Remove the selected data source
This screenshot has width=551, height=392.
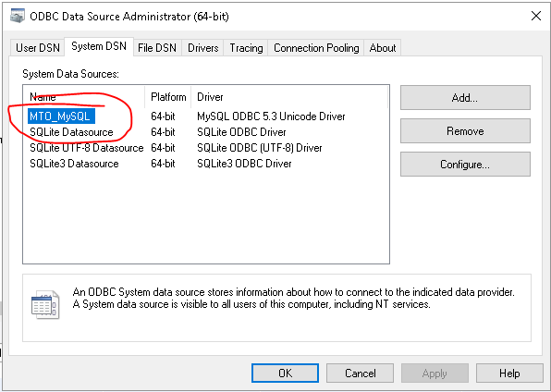(465, 130)
